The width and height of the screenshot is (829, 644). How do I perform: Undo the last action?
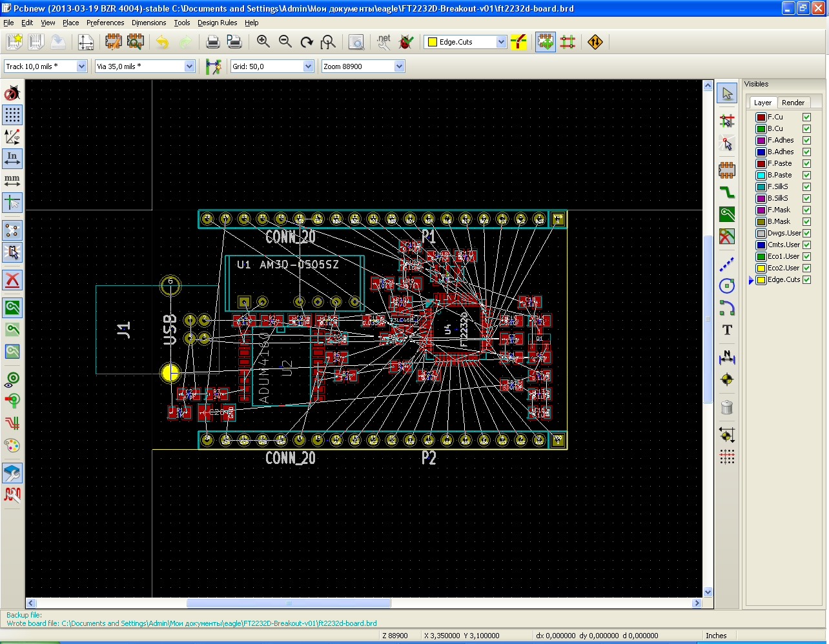point(163,42)
